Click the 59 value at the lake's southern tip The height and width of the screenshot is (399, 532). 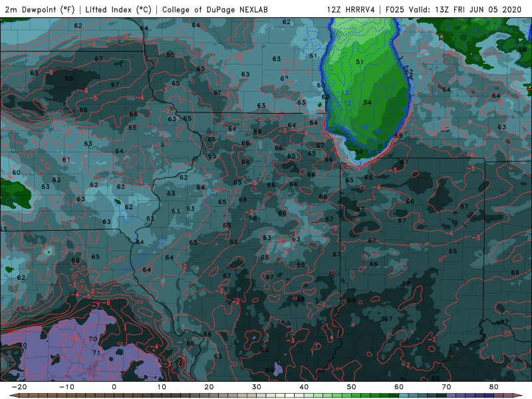click(358, 152)
